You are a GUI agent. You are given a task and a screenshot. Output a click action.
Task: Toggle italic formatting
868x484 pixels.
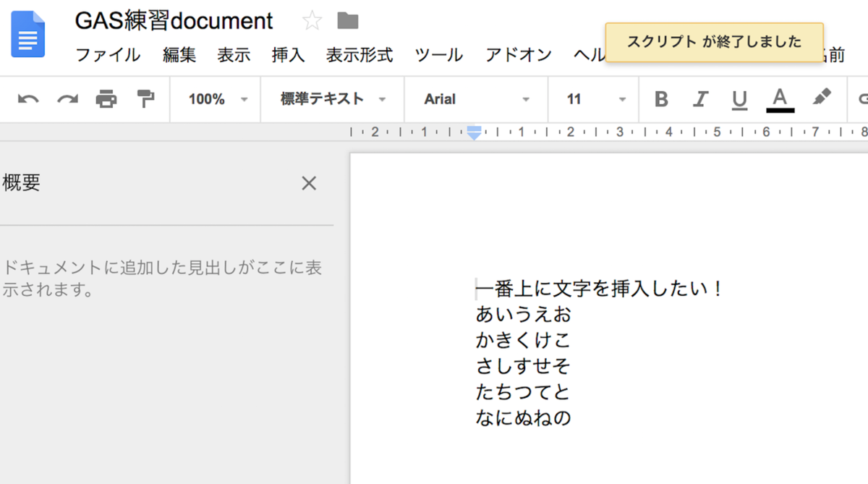[700, 99]
